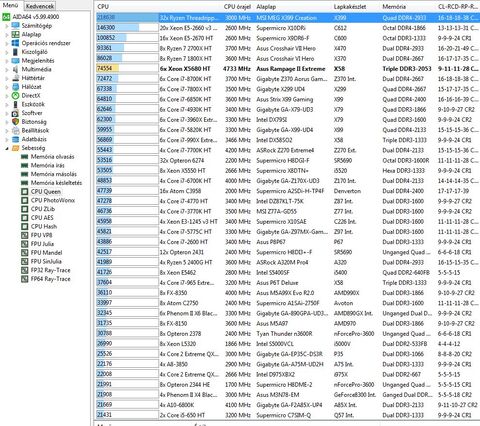Expand the Számítógép tree node
The height and width of the screenshot is (426, 480).
coord(7,26)
